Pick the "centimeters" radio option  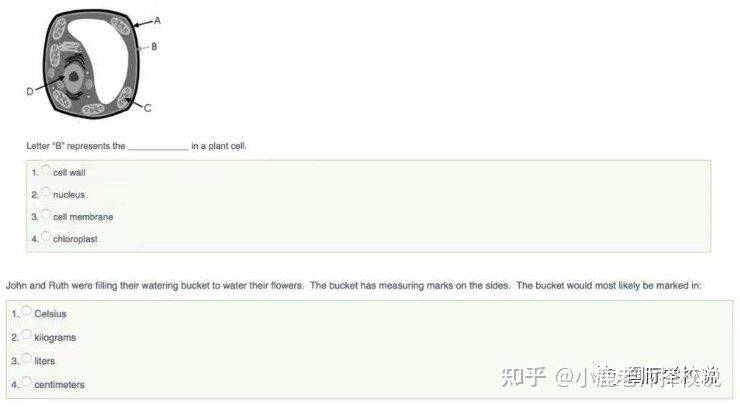coord(27,382)
